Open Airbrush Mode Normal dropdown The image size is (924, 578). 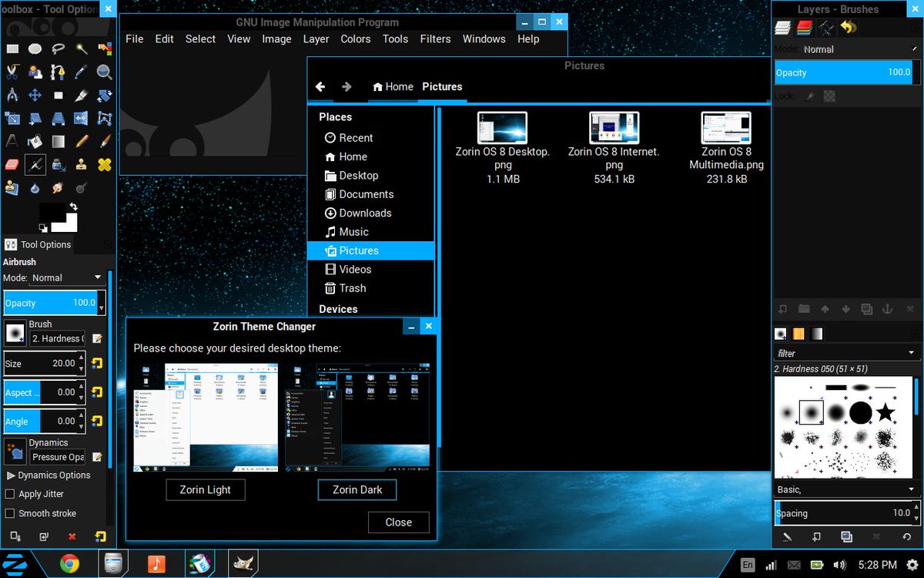(x=67, y=277)
